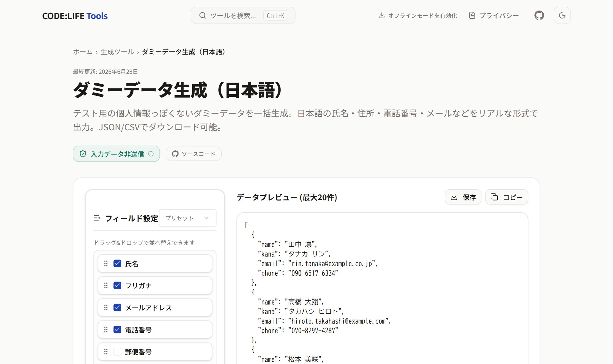Click the rin.tanaka@example.co.jp email value
Image resolution: width=613 pixels, height=364 pixels.
[332, 264]
